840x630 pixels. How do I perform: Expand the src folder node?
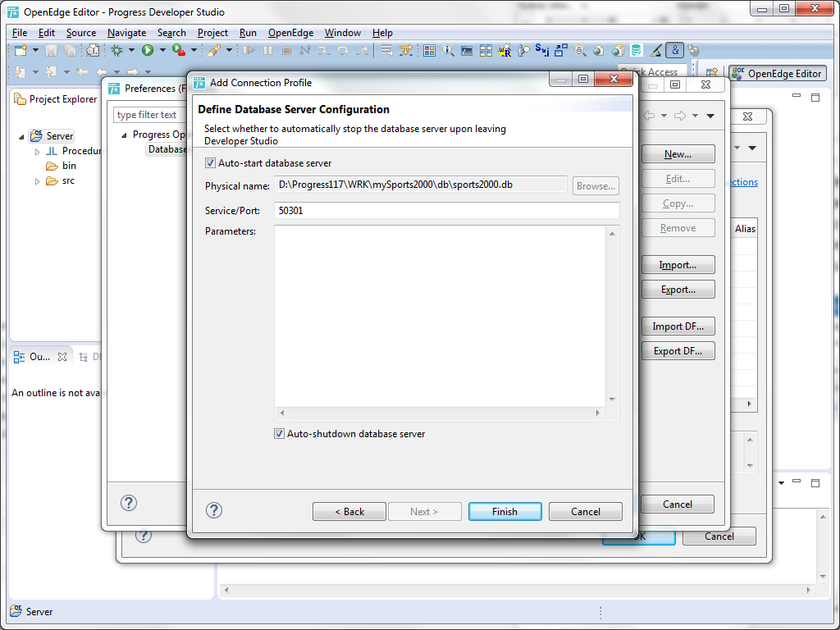coord(37,181)
